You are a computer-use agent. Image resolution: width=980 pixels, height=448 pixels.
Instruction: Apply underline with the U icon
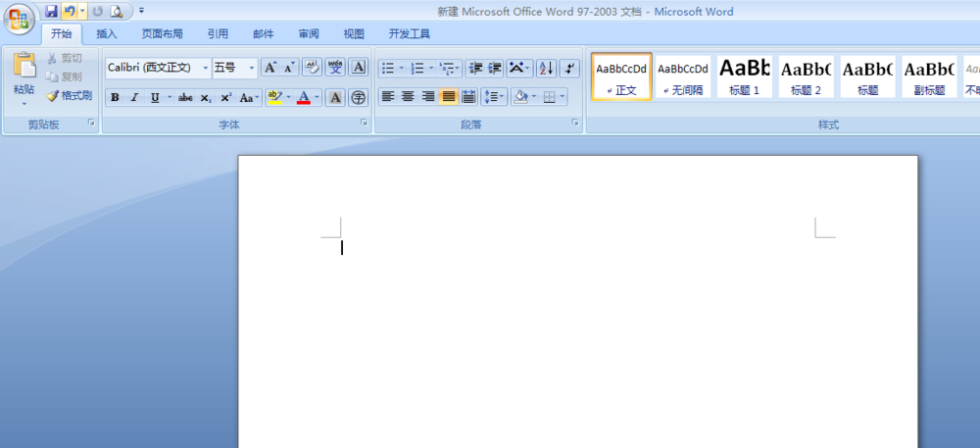[x=155, y=97]
